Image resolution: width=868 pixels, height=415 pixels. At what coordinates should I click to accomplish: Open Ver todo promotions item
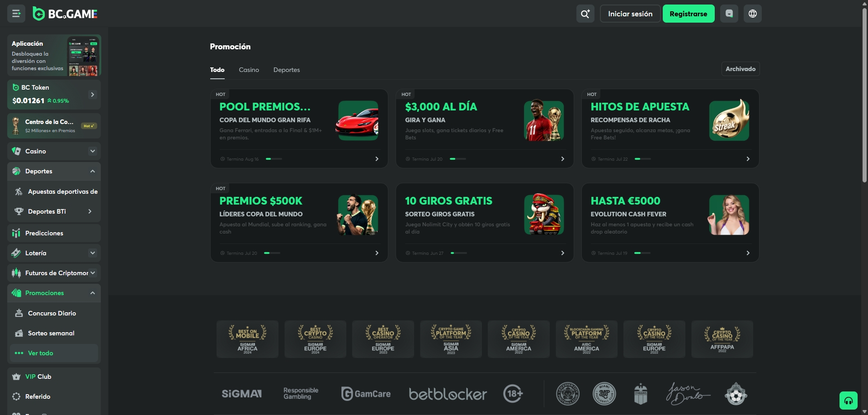pyautogui.click(x=54, y=353)
